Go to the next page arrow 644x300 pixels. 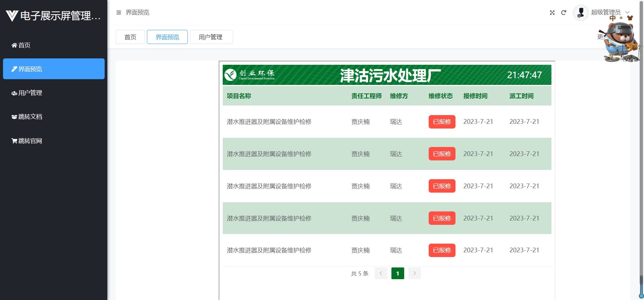click(415, 273)
